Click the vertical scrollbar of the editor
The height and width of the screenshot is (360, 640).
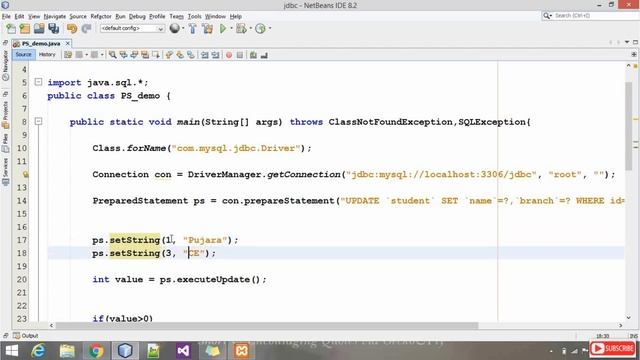[629, 126]
